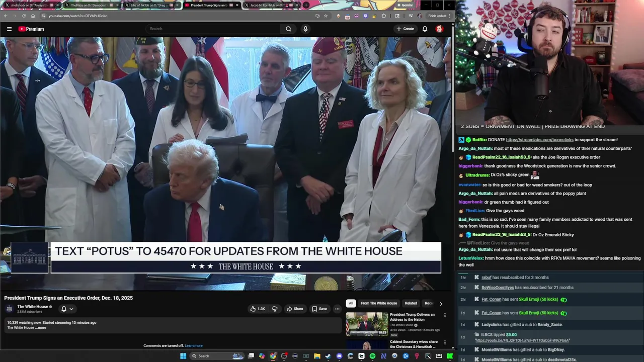Reload the page with refresh icon

click(x=24, y=16)
